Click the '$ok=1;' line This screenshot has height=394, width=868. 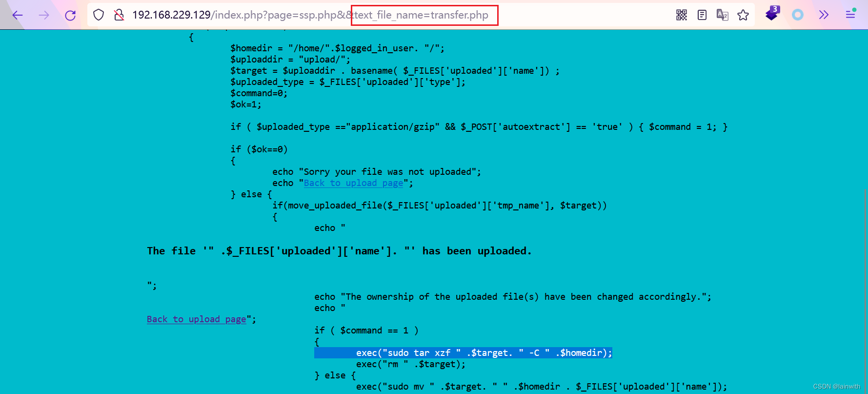[246, 104]
